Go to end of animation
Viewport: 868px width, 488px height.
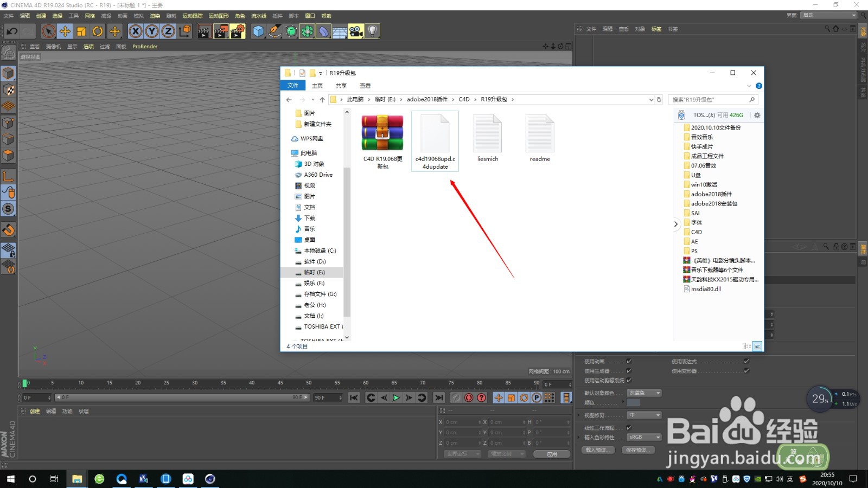click(x=439, y=397)
